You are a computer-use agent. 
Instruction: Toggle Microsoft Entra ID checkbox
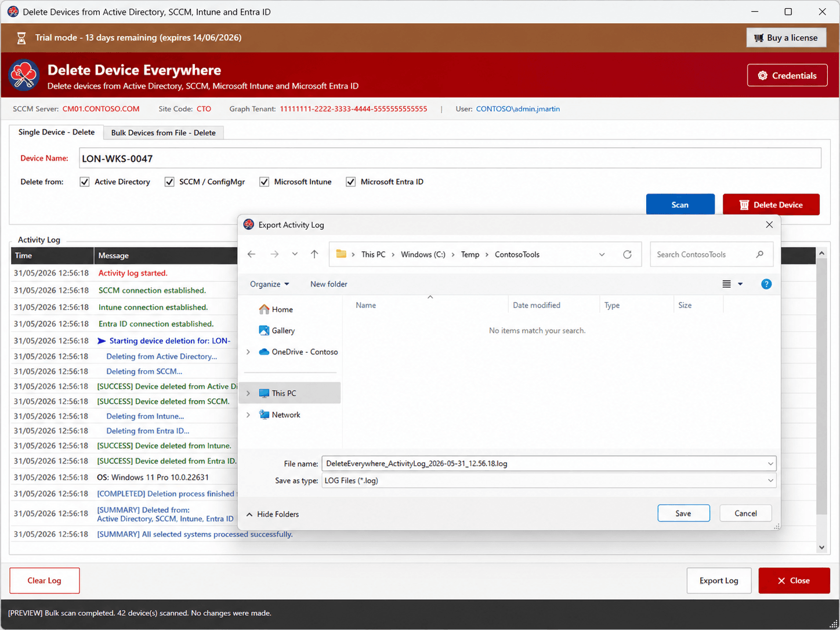[350, 182]
